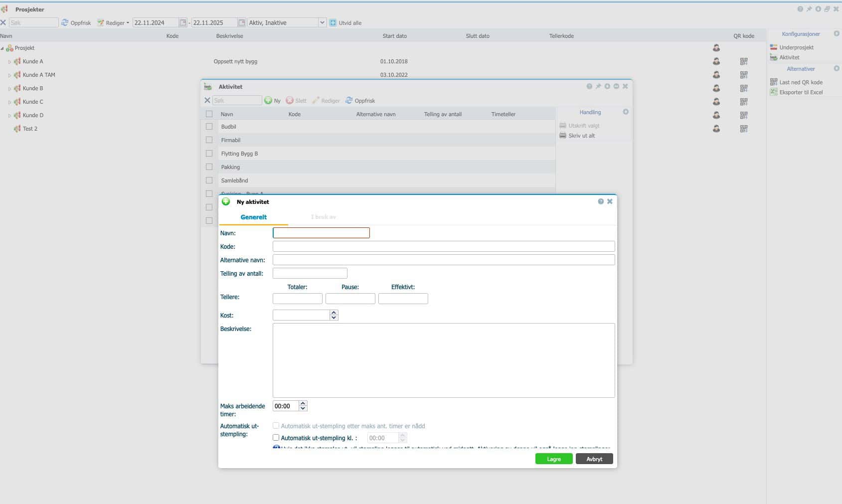Click Skriv ut alt print action
The image size is (842, 504).
[x=577, y=136]
